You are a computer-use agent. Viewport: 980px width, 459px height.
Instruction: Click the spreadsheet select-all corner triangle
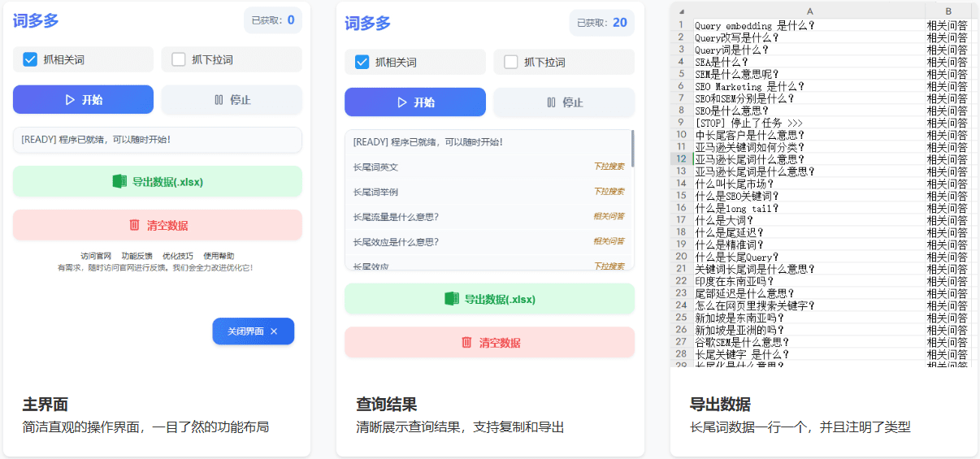[x=682, y=11]
